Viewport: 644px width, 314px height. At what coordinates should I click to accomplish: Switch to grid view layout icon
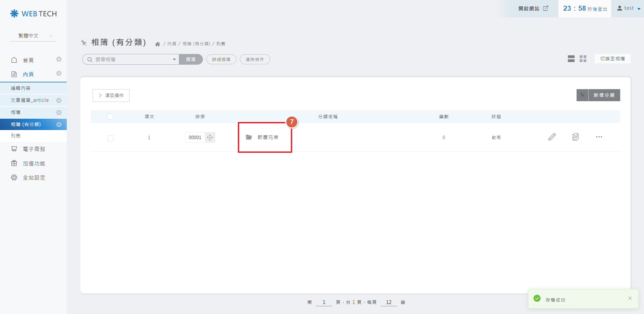[583, 59]
